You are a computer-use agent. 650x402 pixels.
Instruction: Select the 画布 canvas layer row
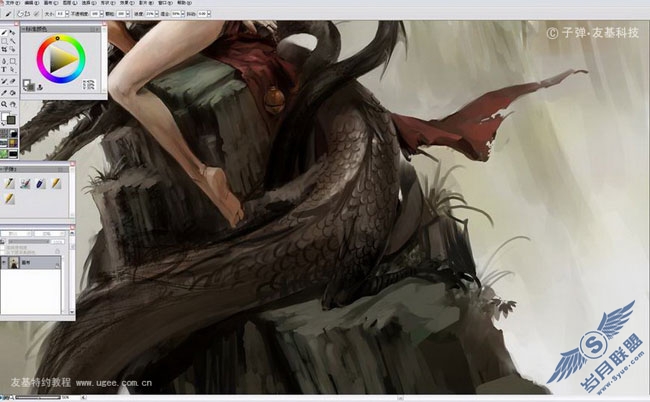pyautogui.click(x=31, y=262)
